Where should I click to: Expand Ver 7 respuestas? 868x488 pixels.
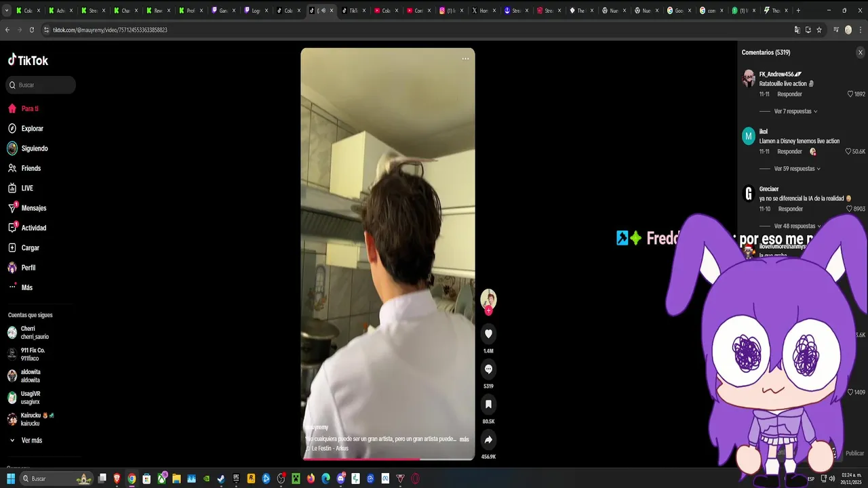pyautogui.click(x=795, y=111)
